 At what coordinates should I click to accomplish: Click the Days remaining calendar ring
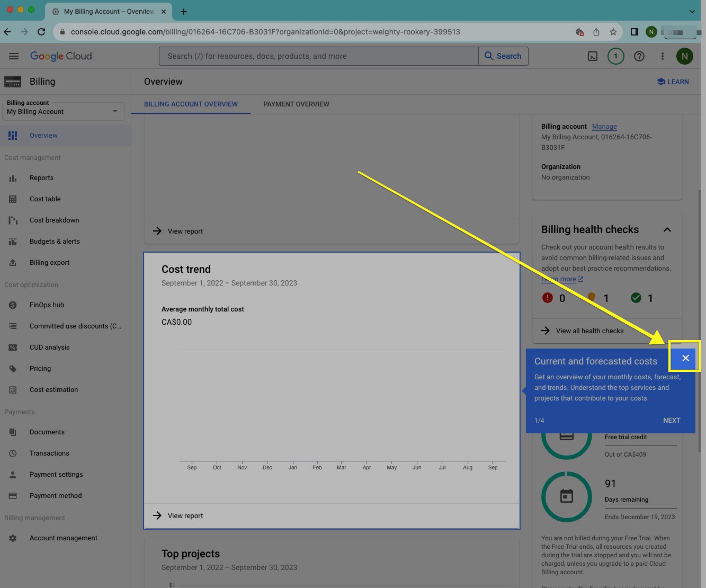(x=567, y=497)
